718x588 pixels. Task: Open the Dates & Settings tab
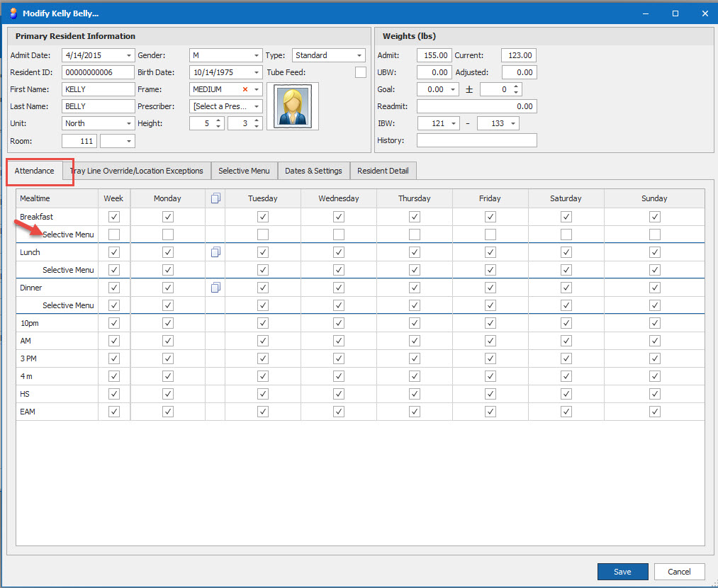(x=313, y=171)
